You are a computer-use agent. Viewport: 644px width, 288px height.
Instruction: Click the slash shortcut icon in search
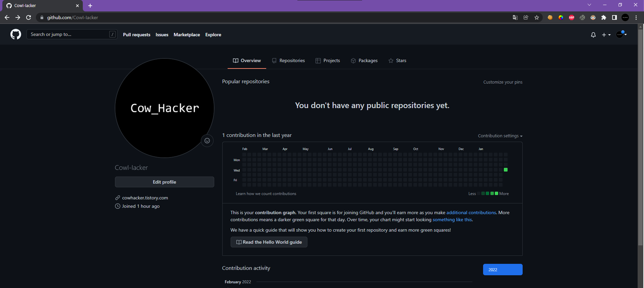pos(113,34)
